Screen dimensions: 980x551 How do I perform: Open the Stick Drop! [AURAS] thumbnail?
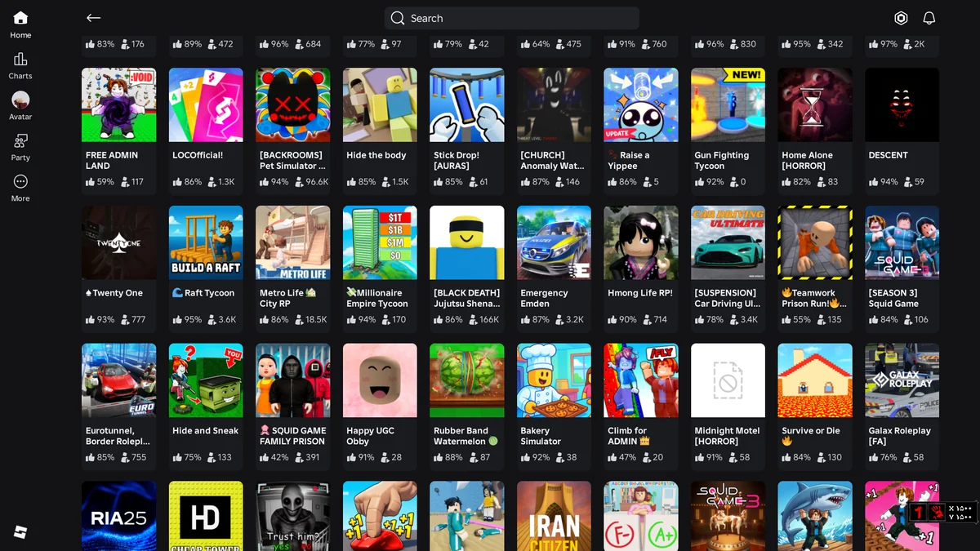(x=467, y=104)
